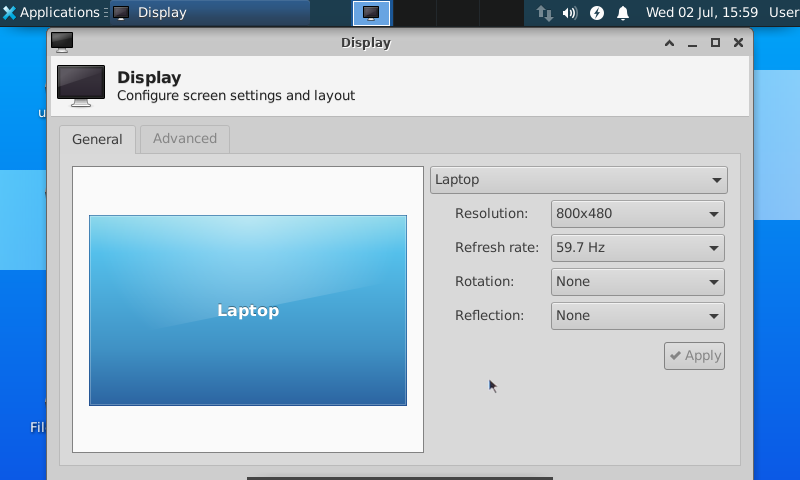Click the volume speaker icon

pyautogui.click(x=570, y=13)
